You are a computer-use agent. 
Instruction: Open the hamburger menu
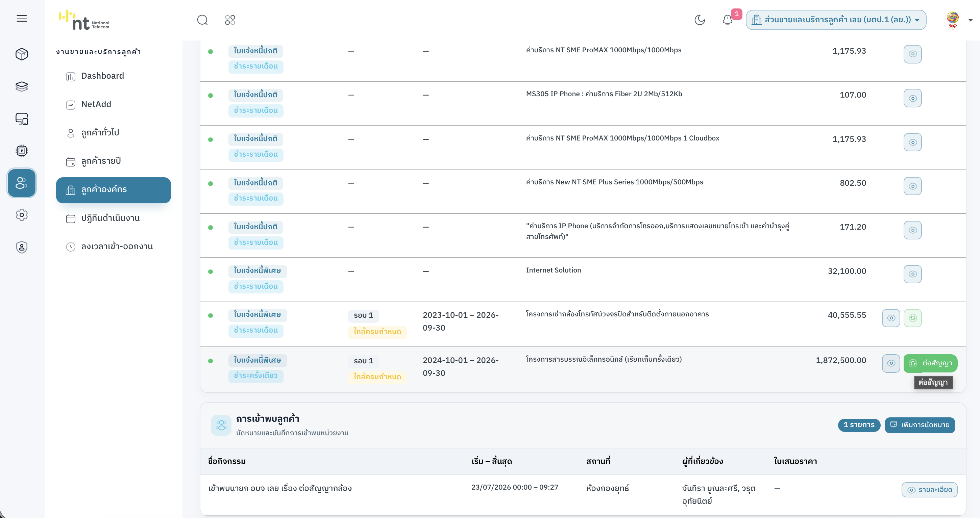[22, 18]
